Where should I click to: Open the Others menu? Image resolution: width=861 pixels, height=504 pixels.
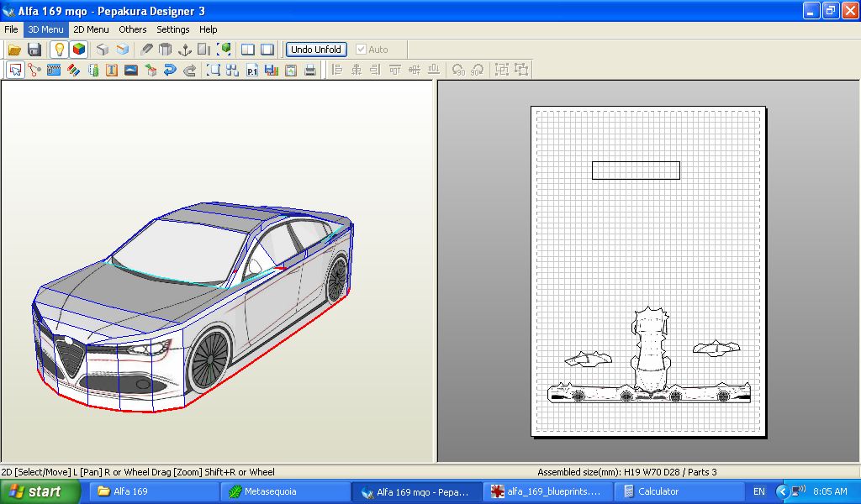[x=133, y=29]
